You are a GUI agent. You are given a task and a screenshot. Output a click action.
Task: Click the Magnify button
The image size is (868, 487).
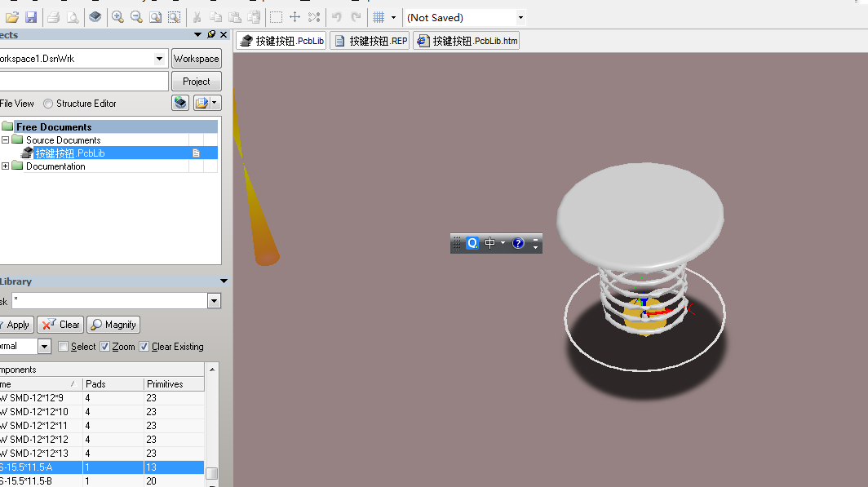113,325
